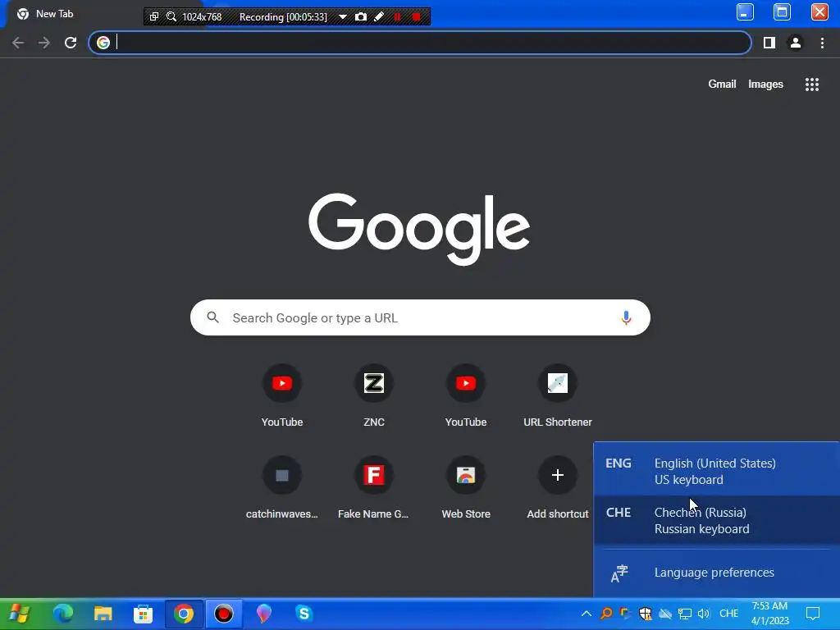The image size is (840, 630).
Task: Start voice search with the microphone
Action: (626, 317)
